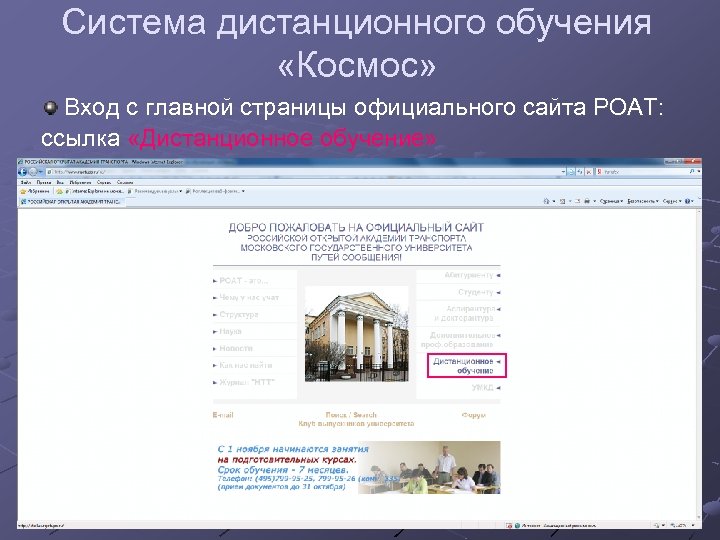Open the Безопасность dropdown menu
The width and height of the screenshot is (720, 540).
(643, 201)
